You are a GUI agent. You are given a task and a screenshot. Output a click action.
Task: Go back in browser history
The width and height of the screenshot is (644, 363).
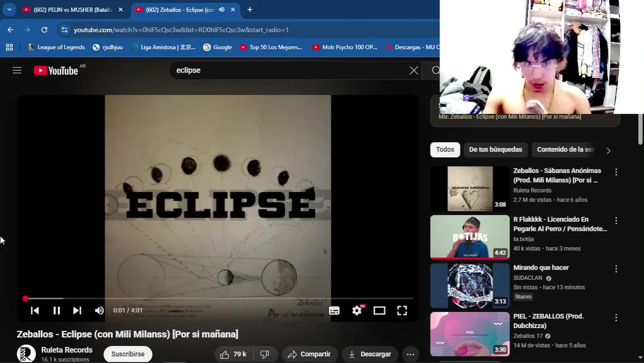coord(11,30)
